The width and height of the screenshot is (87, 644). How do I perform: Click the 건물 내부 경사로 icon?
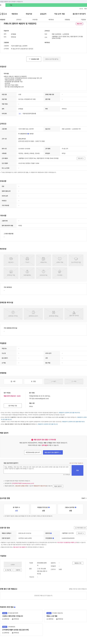(74, 314)
